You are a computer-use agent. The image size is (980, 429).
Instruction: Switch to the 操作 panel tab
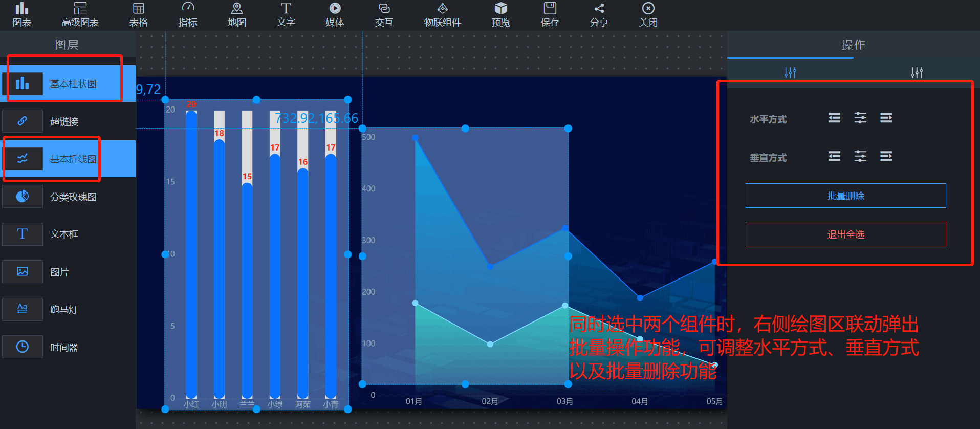click(x=853, y=45)
